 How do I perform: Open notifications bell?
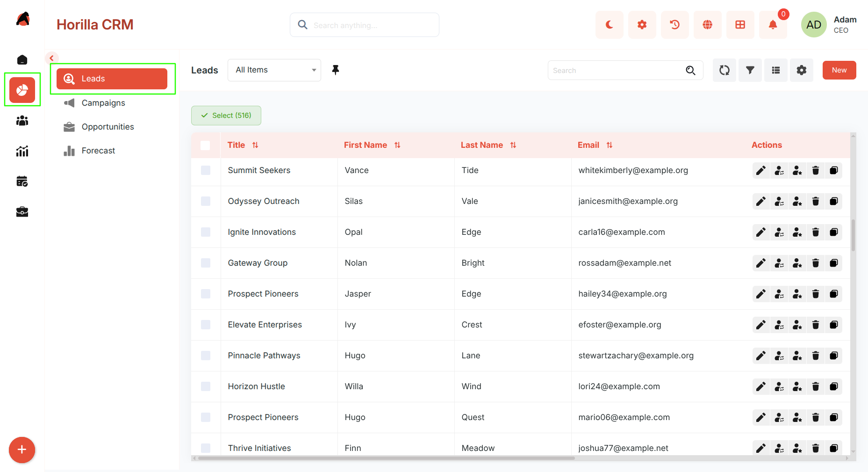pos(773,25)
